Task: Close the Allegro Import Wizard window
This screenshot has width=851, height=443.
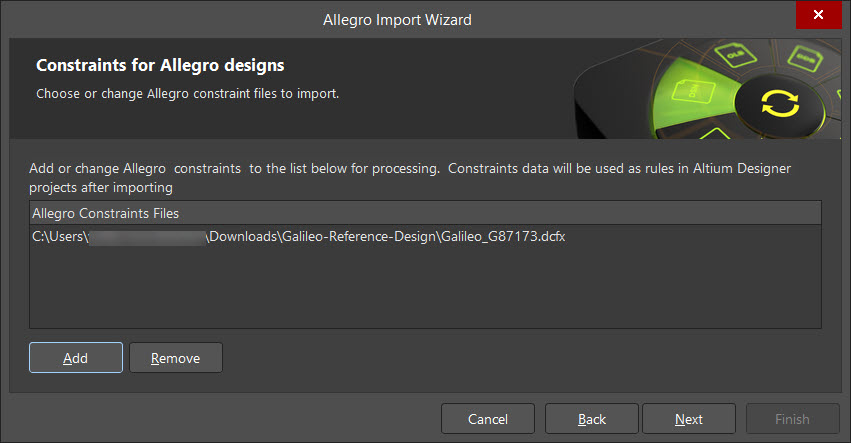Action: click(x=818, y=15)
